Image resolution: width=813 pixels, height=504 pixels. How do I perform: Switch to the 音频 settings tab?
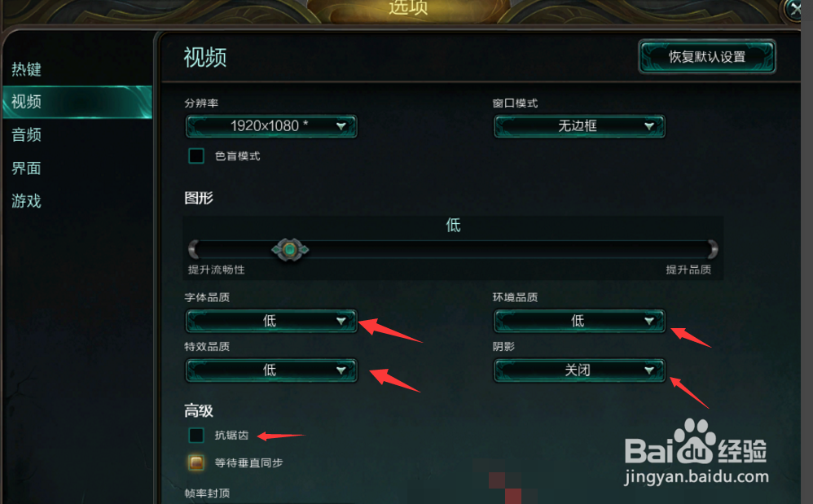point(26,134)
